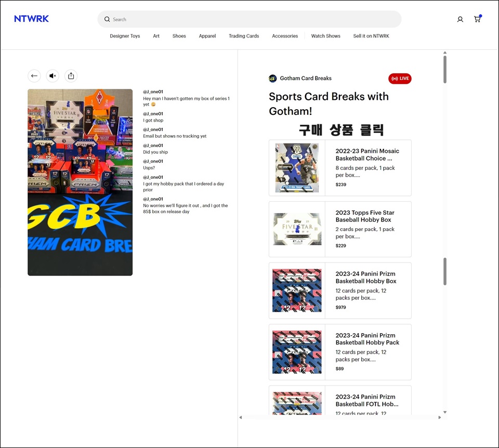Open the Accessories category

(x=285, y=36)
